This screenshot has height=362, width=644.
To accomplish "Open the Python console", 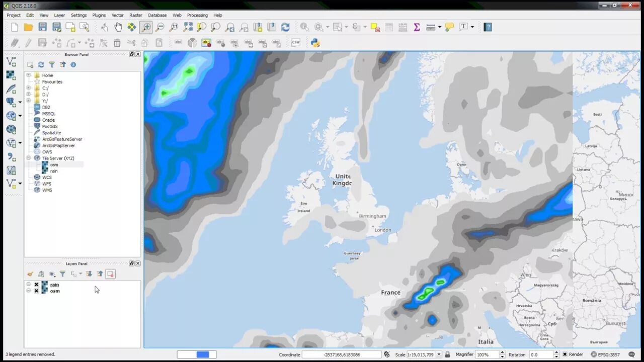I will pos(315,43).
